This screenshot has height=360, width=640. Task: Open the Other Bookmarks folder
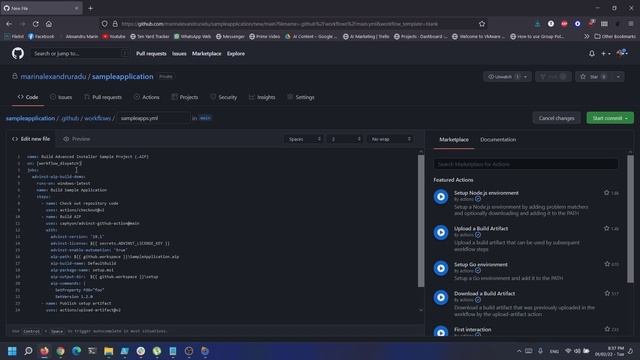615,36
